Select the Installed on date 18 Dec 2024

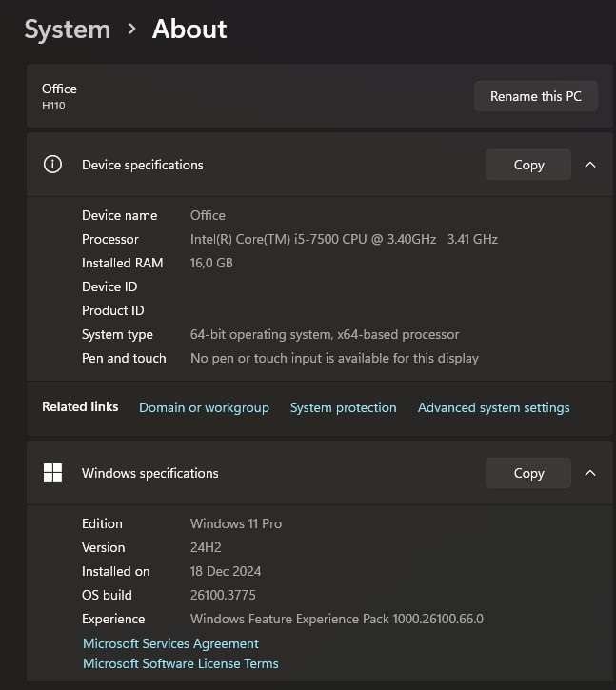(226, 571)
